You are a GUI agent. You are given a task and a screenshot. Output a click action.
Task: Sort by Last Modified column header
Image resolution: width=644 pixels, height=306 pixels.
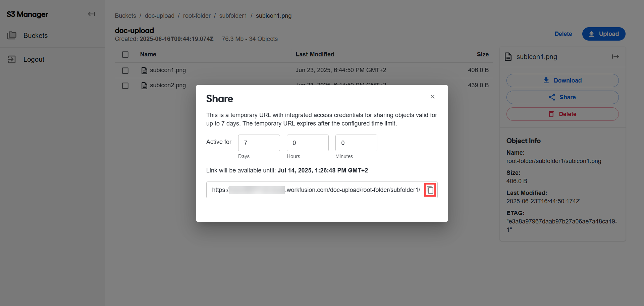(315, 54)
